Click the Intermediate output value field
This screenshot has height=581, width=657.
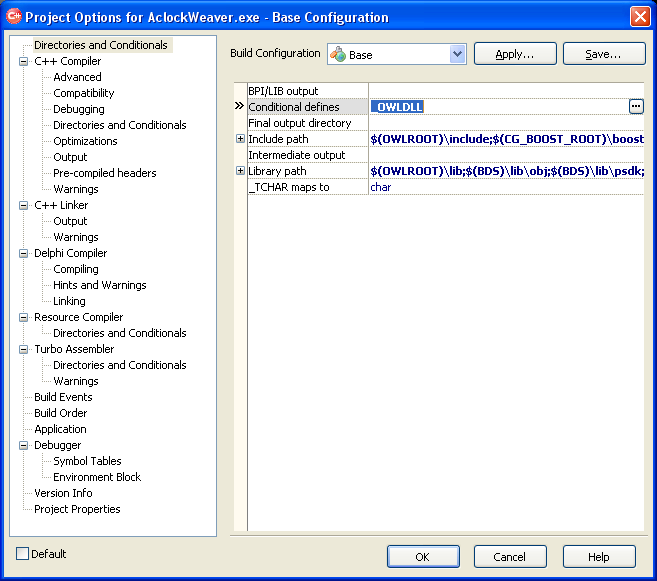506,155
